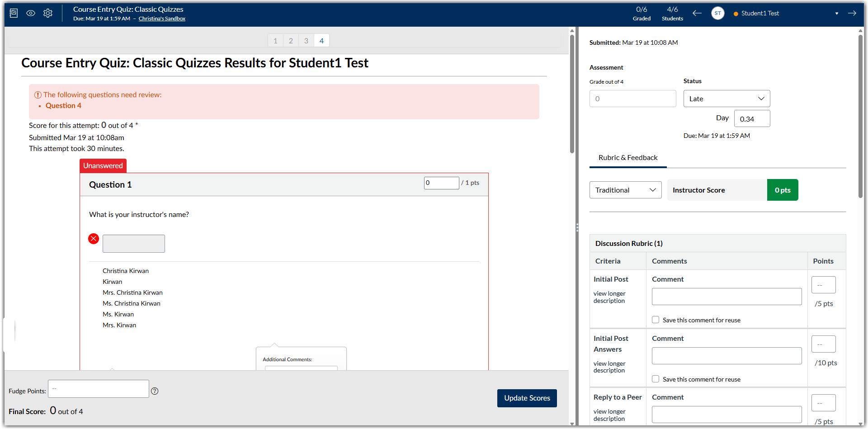The width and height of the screenshot is (868, 429).
Task: Open the Status dropdown showing Late
Action: 726,99
